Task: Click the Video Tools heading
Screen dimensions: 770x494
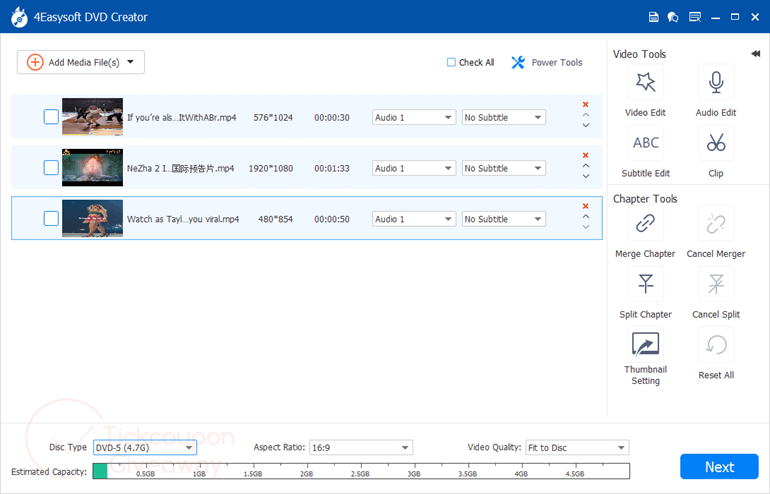Action: (639, 54)
